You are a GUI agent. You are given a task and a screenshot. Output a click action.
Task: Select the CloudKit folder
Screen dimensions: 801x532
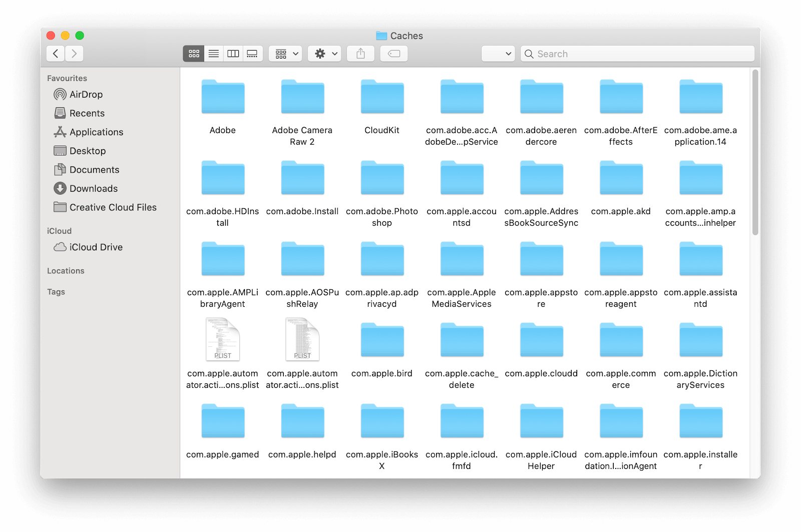coord(382,97)
